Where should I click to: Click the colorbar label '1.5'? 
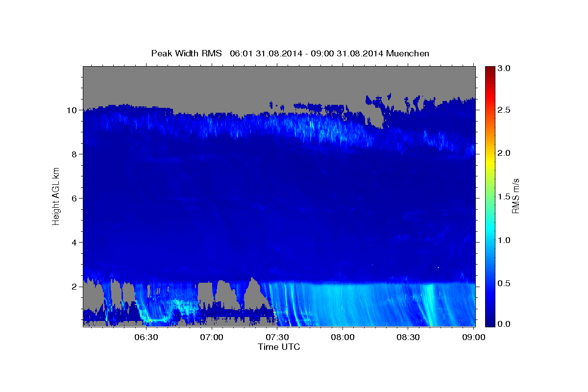pyautogui.click(x=505, y=196)
